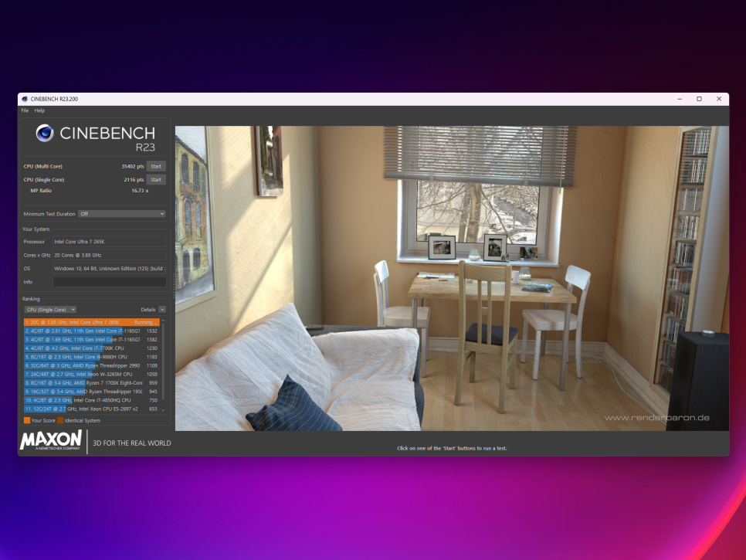746x560 pixels.
Task: Open the CPU (Single Core) ranking dropdown
Action: pyautogui.click(x=50, y=310)
